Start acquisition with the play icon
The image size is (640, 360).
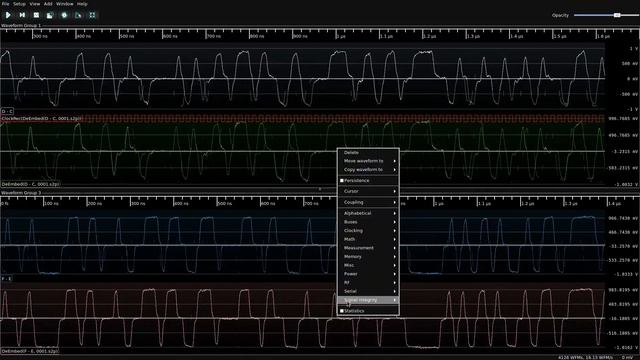[8, 15]
